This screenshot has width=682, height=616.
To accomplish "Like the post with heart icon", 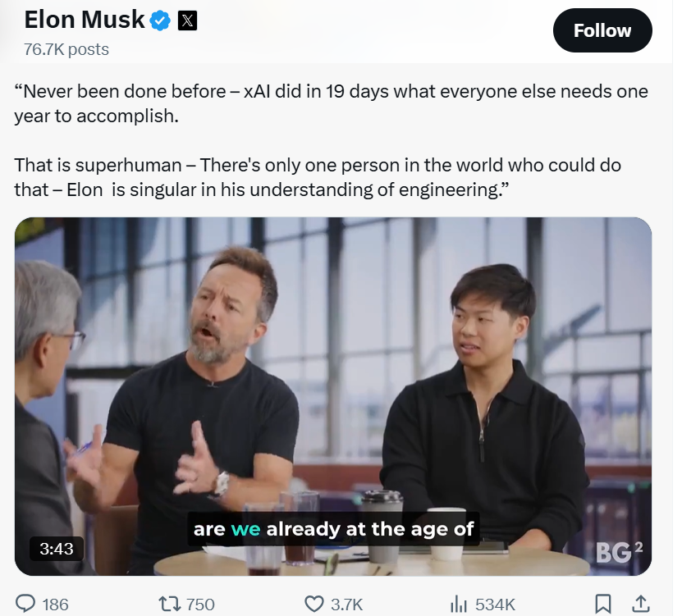I will 314,604.
